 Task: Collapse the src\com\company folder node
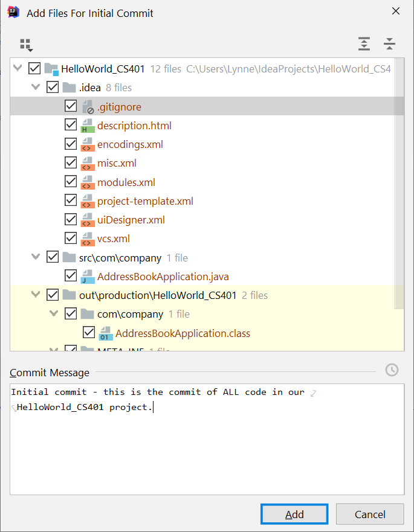point(35,258)
